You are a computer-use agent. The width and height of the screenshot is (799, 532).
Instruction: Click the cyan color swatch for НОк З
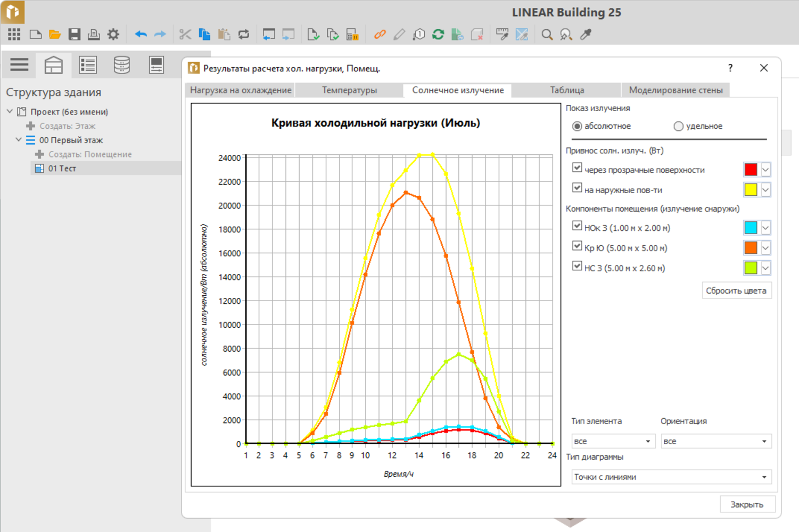751,228
